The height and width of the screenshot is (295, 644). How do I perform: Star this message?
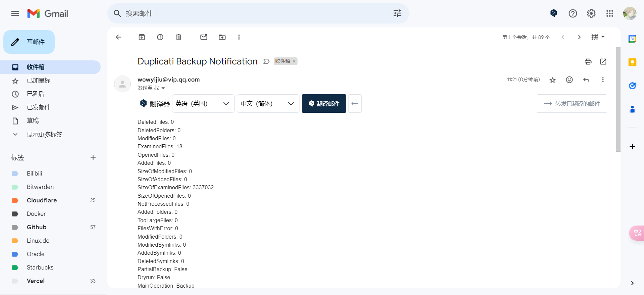point(553,80)
